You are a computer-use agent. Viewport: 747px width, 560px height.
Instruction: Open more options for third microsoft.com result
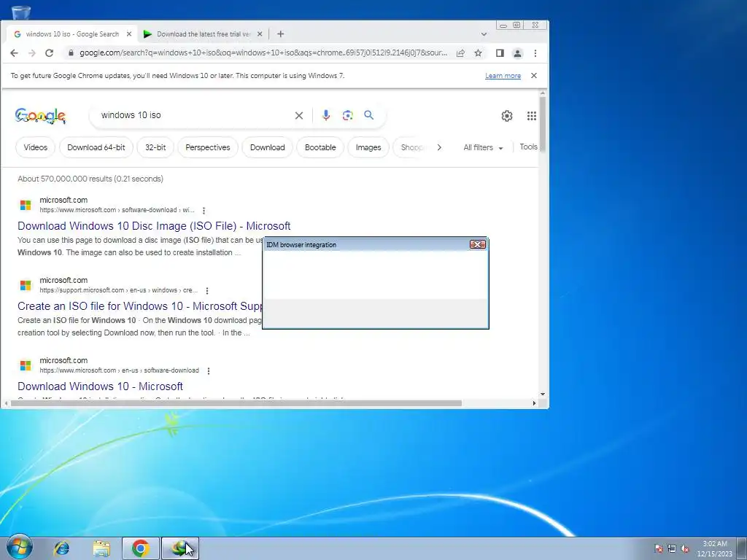click(x=208, y=370)
